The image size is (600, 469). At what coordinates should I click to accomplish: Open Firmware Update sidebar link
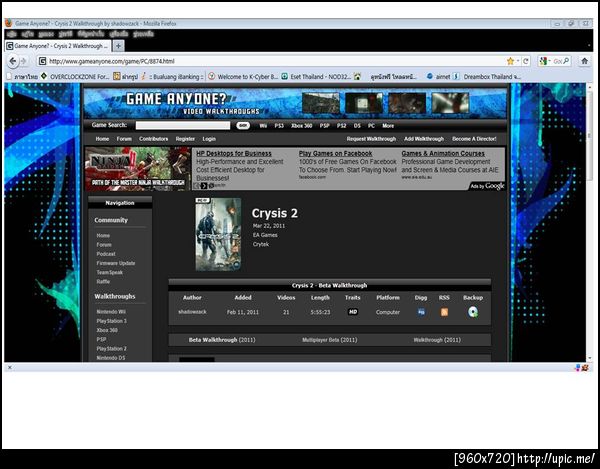pos(116,263)
